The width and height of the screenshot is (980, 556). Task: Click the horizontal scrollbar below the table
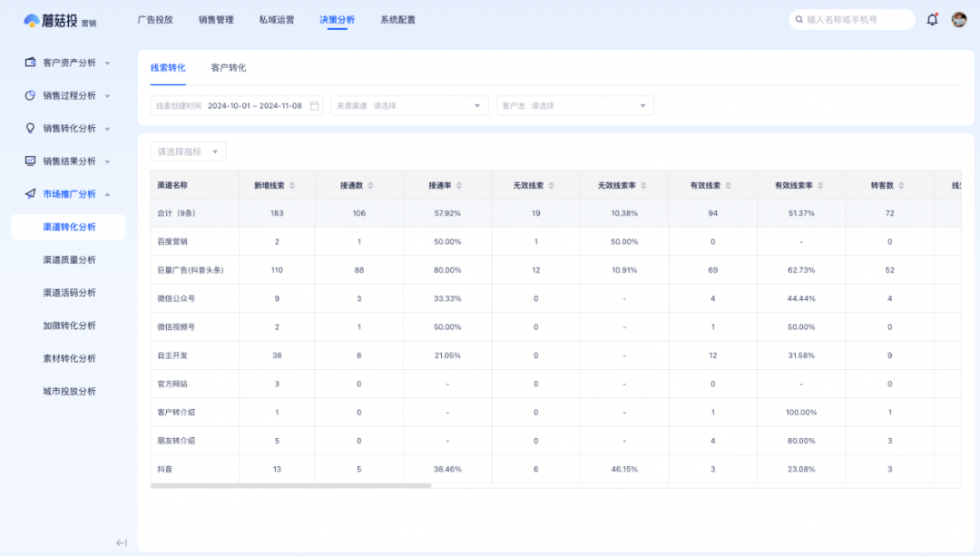click(290, 487)
